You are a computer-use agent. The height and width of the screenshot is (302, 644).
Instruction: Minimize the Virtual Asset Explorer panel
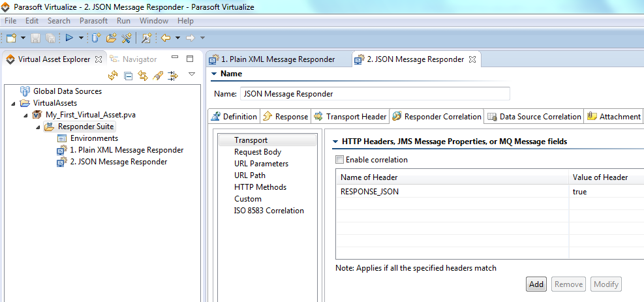pyautogui.click(x=175, y=58)
